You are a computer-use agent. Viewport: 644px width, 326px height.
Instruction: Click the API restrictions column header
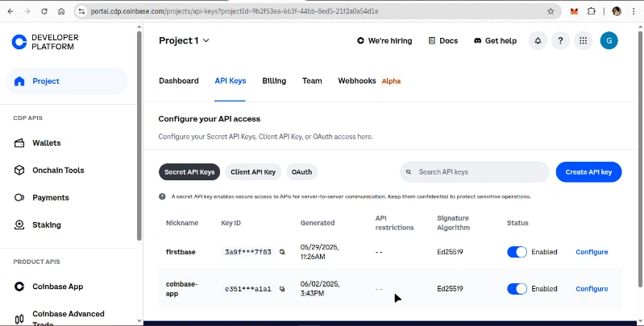click(x=394, y=223)
